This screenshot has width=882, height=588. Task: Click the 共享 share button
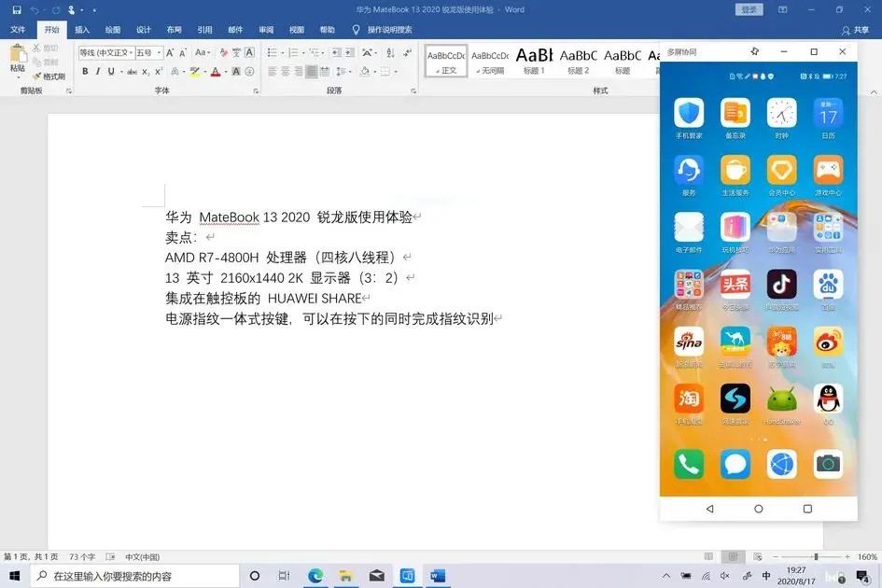coord(856,30)
